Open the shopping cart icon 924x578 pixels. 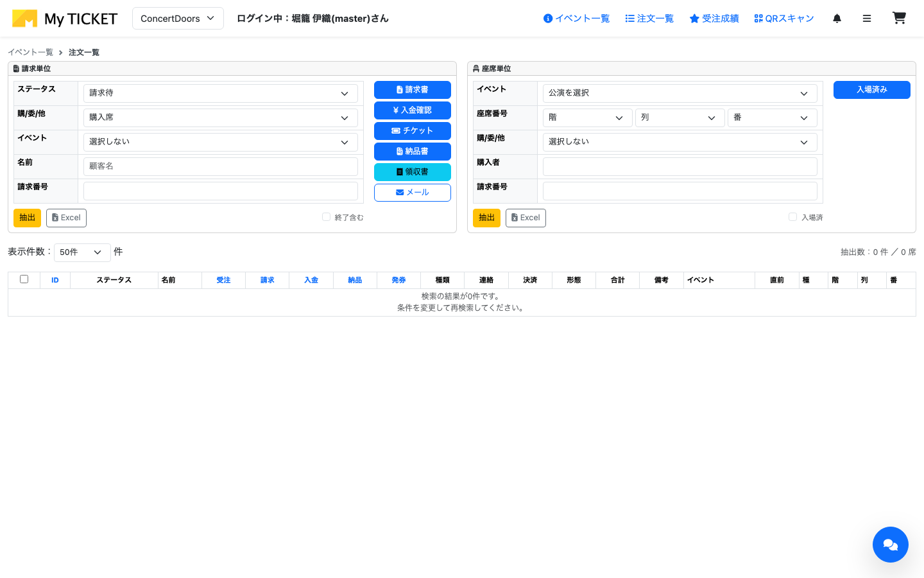tap(898, 18)
